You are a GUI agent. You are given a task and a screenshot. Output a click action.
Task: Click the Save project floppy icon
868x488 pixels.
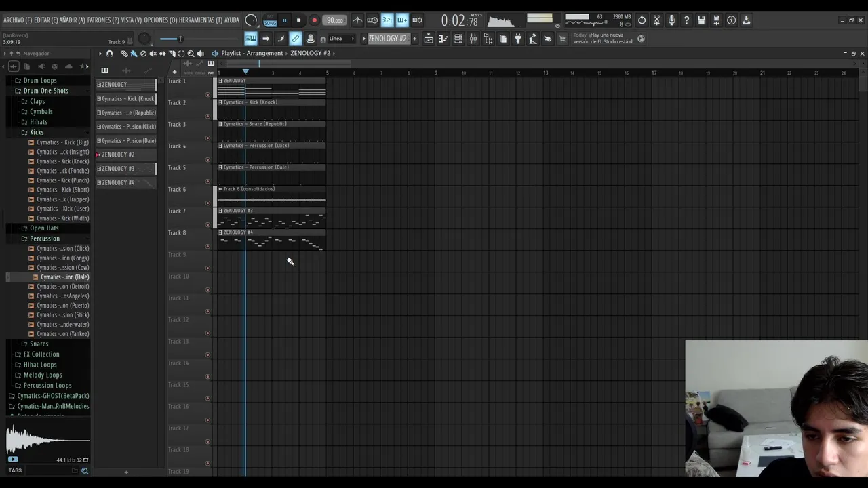pos(701,20)
